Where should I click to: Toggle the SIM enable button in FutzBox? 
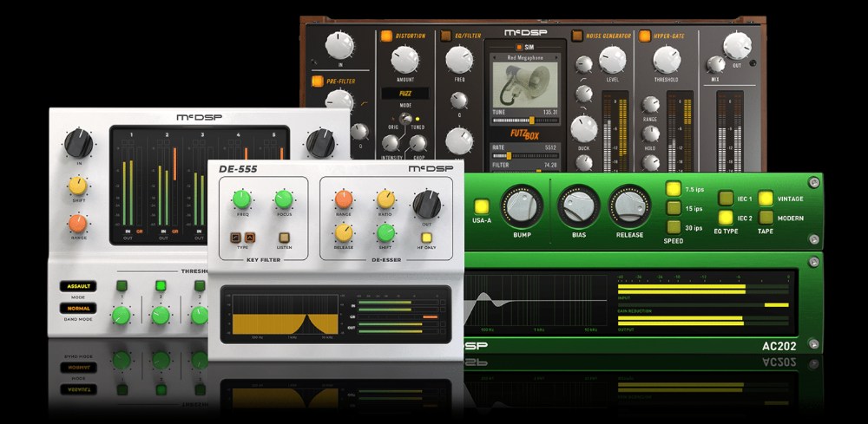(x=519, y=47)
